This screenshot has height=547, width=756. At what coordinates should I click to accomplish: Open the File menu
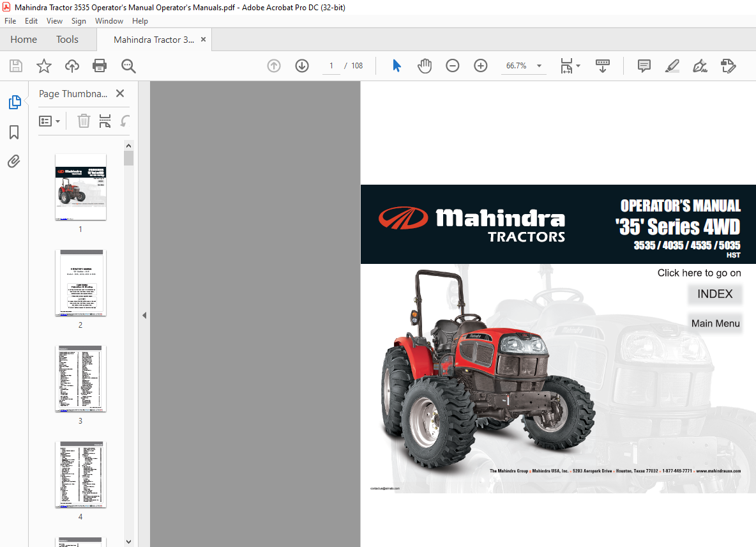(x=10, y=20)
